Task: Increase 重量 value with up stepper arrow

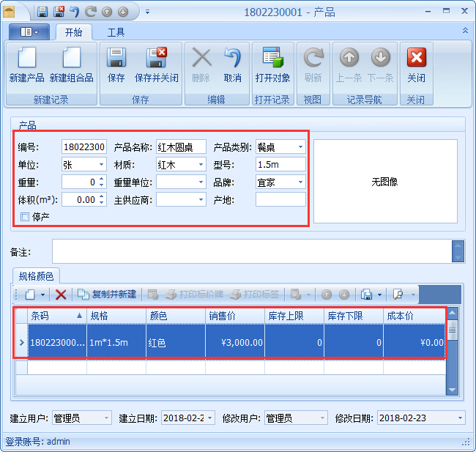Action: [101, 179]
